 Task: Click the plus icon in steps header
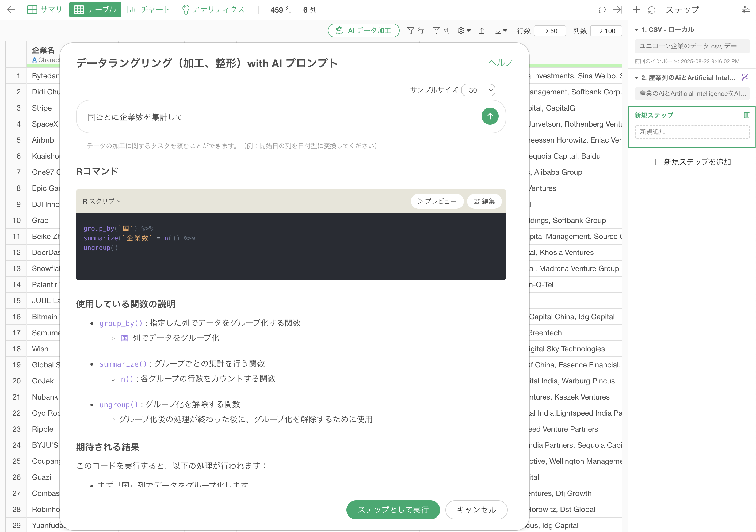(636, 10)
